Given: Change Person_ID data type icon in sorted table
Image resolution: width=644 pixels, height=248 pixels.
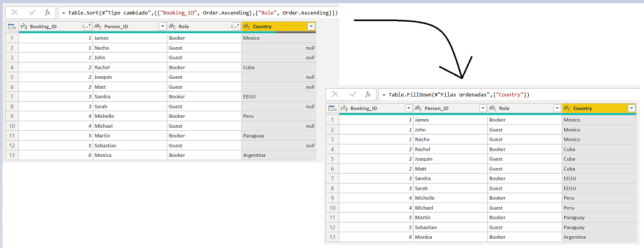Looking at the screenshot, I should [x=98, y=26].
